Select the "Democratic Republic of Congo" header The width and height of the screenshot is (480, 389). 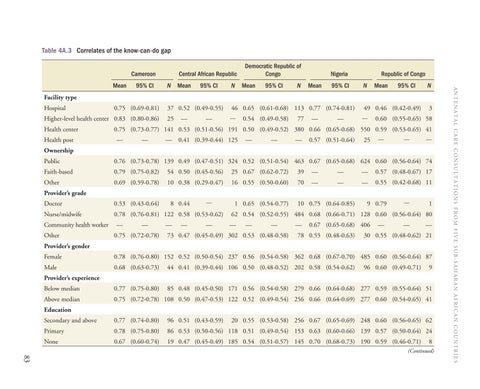point(273,70)
